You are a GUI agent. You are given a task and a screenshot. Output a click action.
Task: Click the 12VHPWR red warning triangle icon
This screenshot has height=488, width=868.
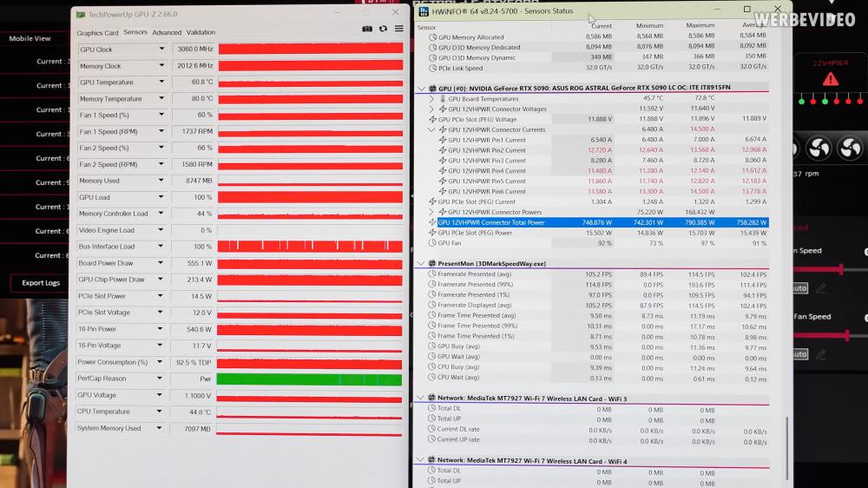(x=830, y=79)
